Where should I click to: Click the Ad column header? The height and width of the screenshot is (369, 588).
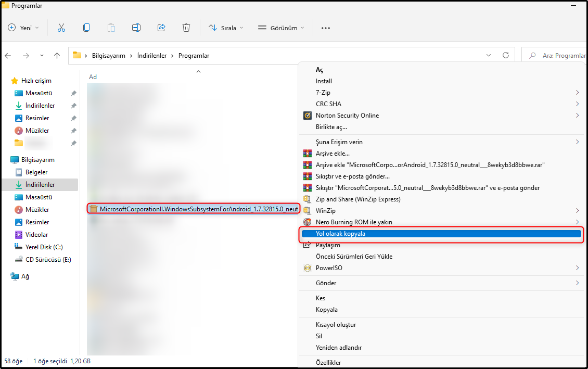[93, 77]
